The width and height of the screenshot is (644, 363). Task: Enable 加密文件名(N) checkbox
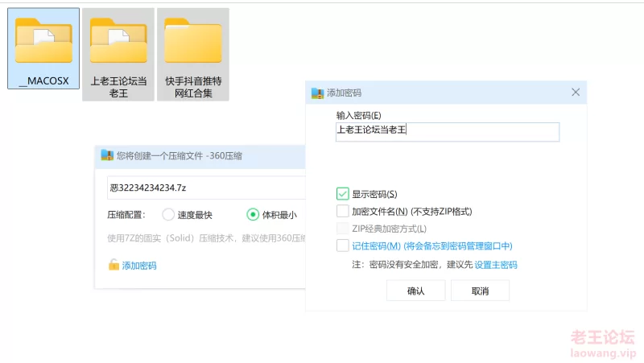(x=343, y=211)
